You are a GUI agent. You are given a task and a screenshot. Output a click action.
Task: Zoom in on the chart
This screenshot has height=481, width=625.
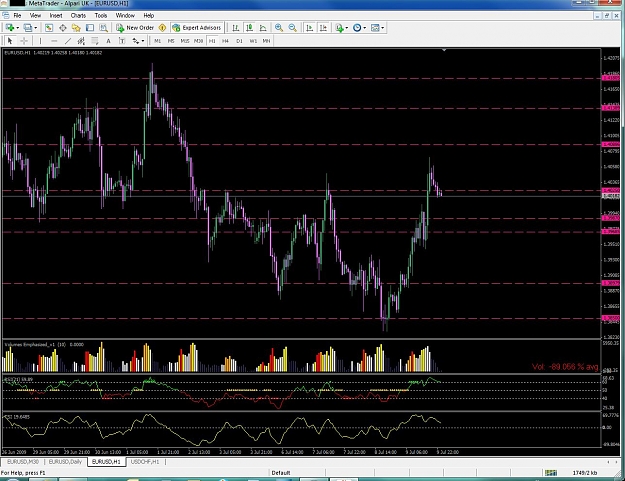(279, 28)
